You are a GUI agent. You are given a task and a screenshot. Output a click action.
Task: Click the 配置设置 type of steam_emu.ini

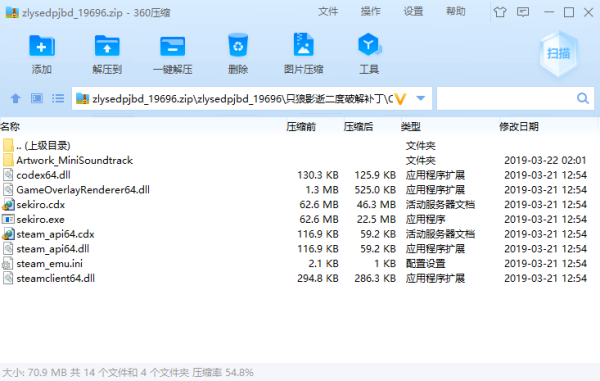pos(426,264)
